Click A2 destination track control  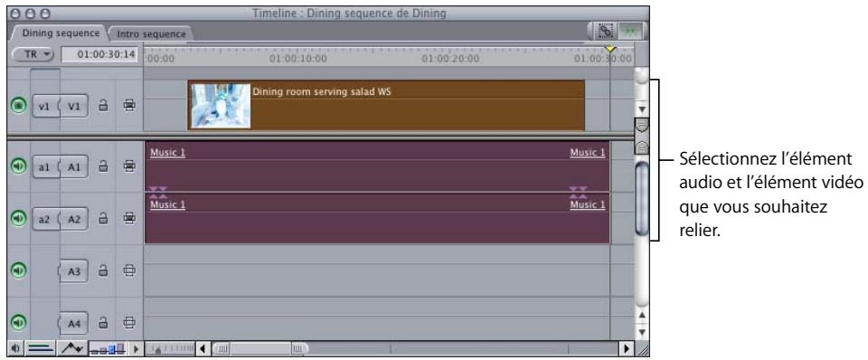pos(73,220)
